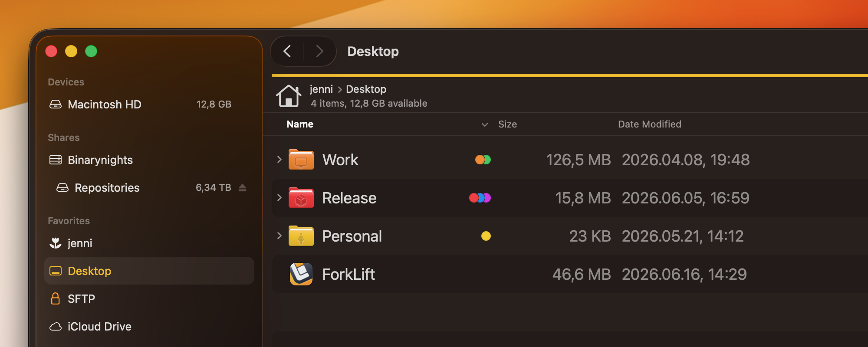Click the 23 KB size value
The image size is (868, 347).
coord(590,236)
